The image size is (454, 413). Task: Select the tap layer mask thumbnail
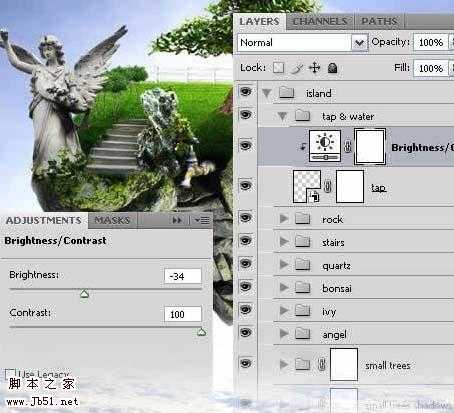click(x=350, y=186)
